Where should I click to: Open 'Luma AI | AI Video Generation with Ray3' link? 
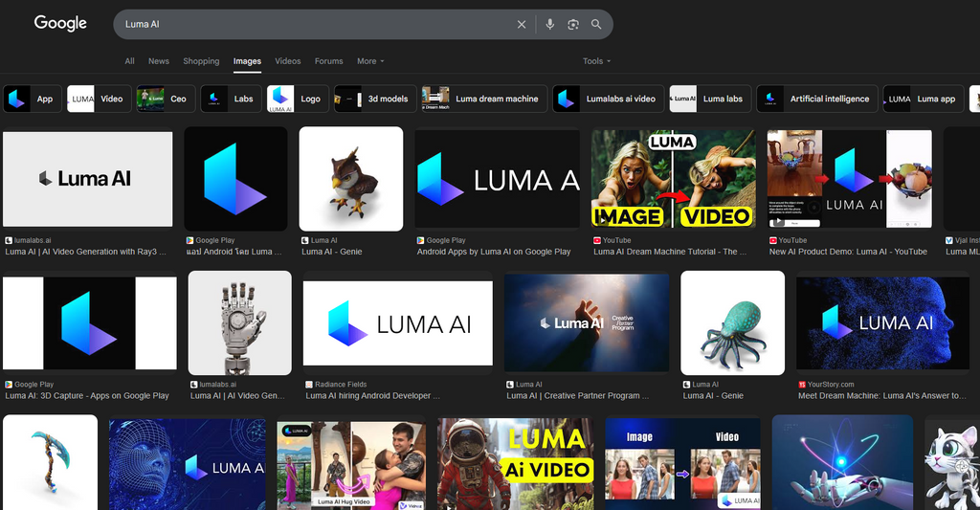pyautogui.click(x=85, y=252)
